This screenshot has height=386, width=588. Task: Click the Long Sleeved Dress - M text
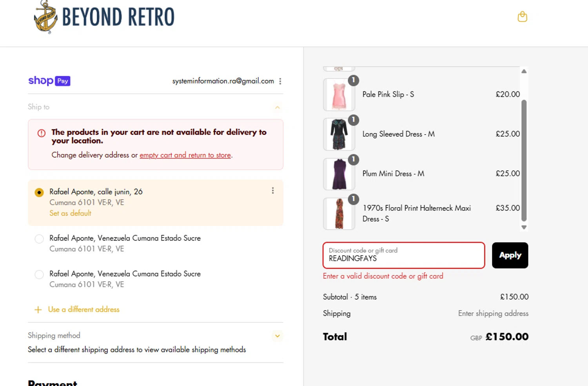pos(398,134)
